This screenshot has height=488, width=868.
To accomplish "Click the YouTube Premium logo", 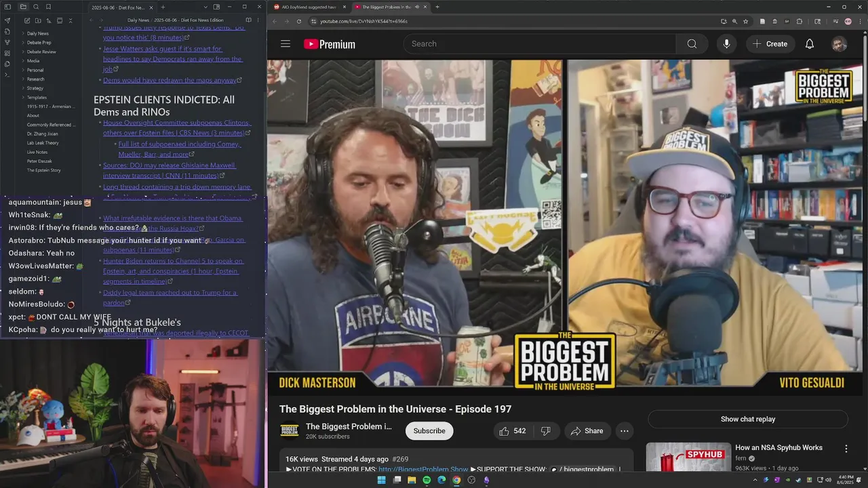I will tap(330, 44).
